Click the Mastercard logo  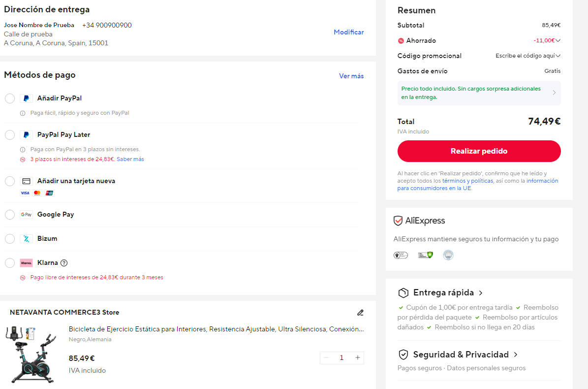[37, 193]
